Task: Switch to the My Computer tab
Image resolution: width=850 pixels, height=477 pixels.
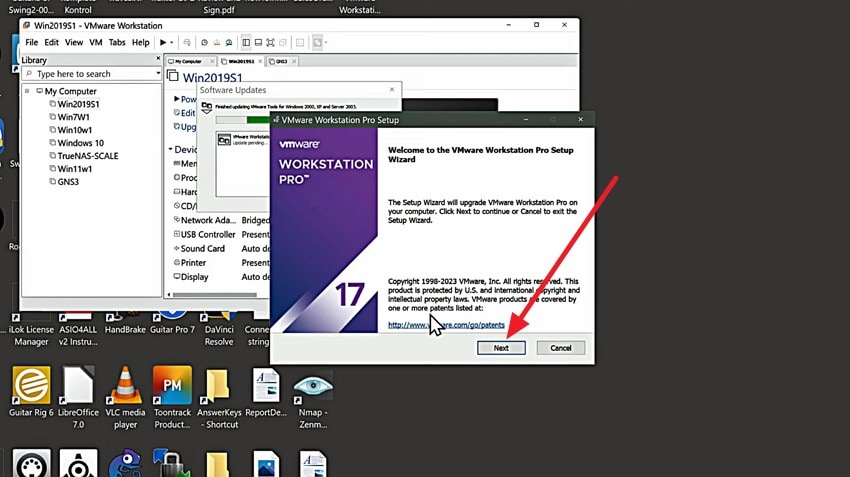Action: pos(188,61)
